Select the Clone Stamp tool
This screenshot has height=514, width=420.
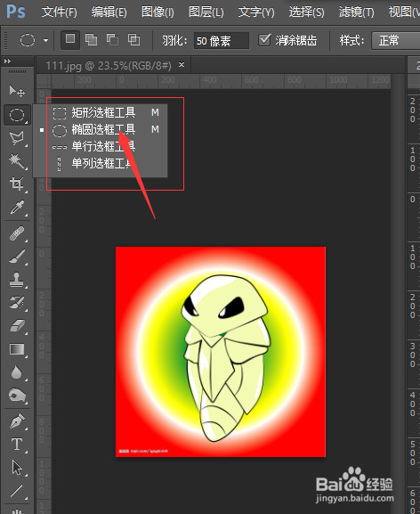[17, 280]
